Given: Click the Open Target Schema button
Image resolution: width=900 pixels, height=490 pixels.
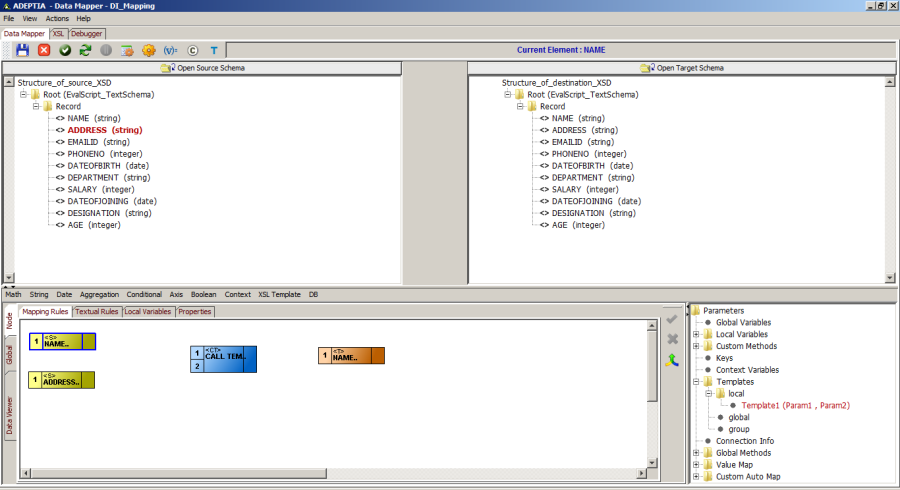Looking at the screenshot, I should pyautogui.click(x=683, y=68).
